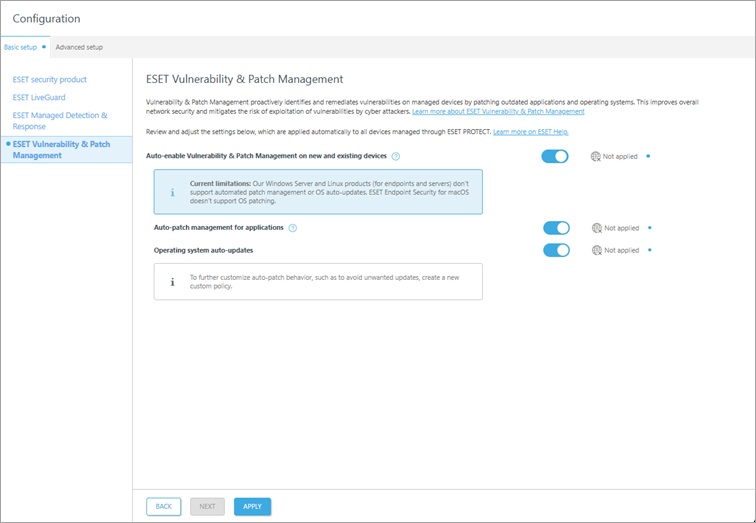Open ESET Managed Detection & Response section
756x523 pixels.
[x=60, y=121]
